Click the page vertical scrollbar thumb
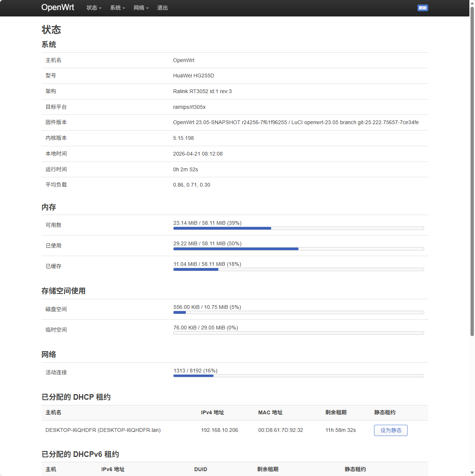 click(472, 171)
